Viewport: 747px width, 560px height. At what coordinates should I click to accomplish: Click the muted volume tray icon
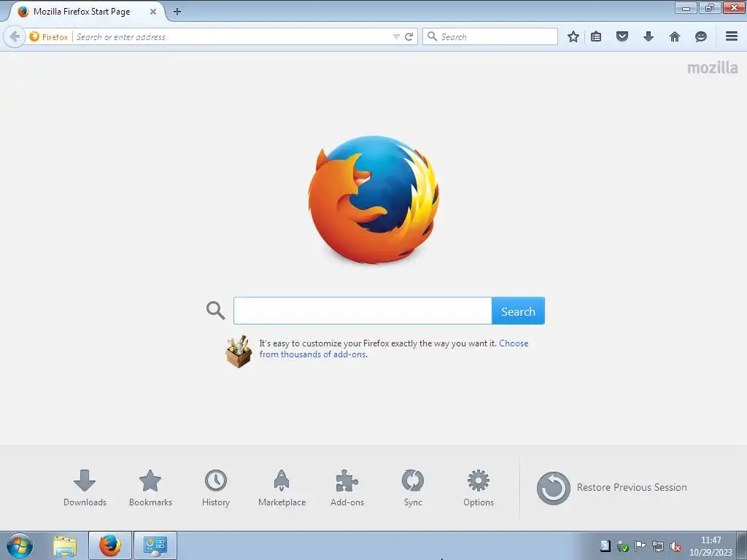click(x=675, y=547)
